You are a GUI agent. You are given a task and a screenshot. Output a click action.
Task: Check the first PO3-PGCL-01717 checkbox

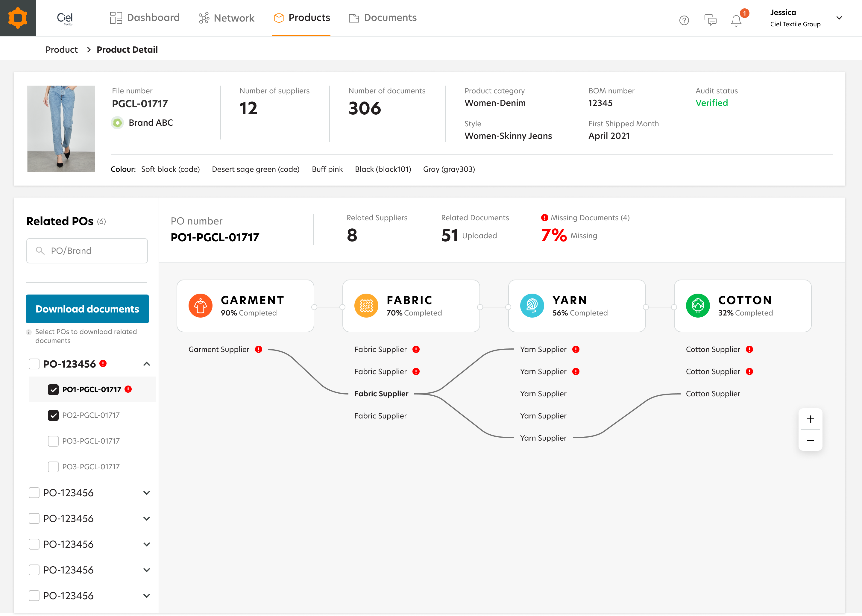53,441
